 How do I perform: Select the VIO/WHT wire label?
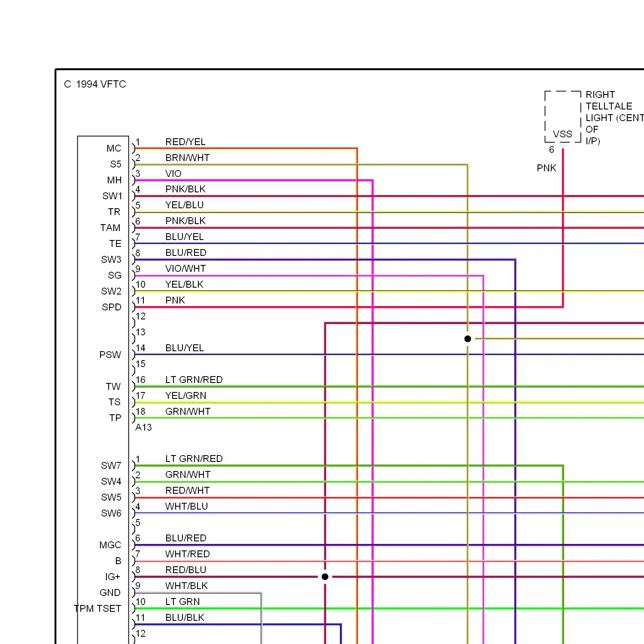tap(185, 268)
